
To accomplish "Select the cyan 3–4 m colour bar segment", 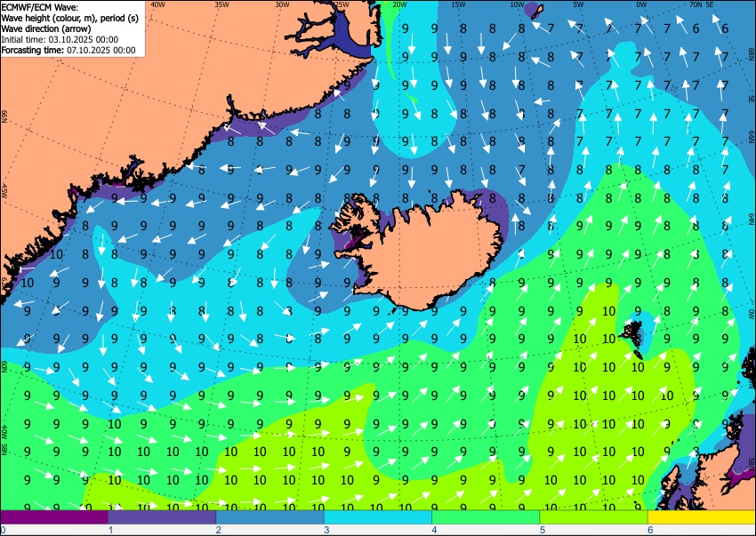I will click(378, 517).
